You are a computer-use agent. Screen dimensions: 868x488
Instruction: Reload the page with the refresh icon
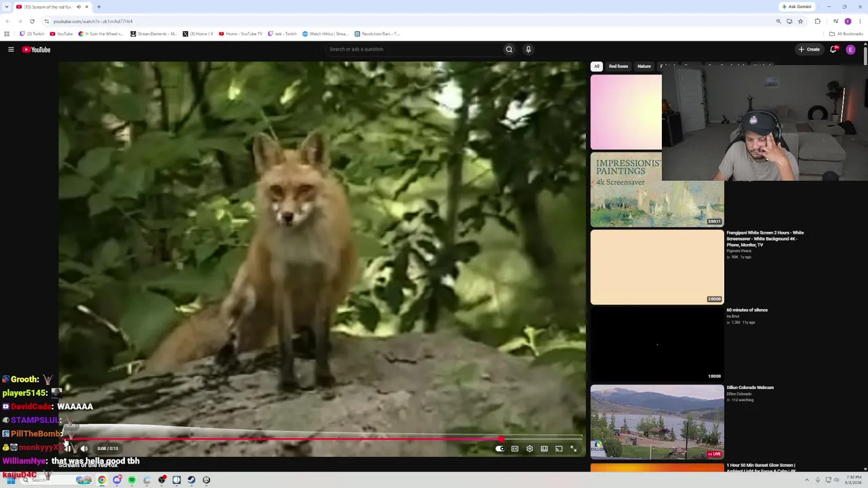tap(32, 21)
